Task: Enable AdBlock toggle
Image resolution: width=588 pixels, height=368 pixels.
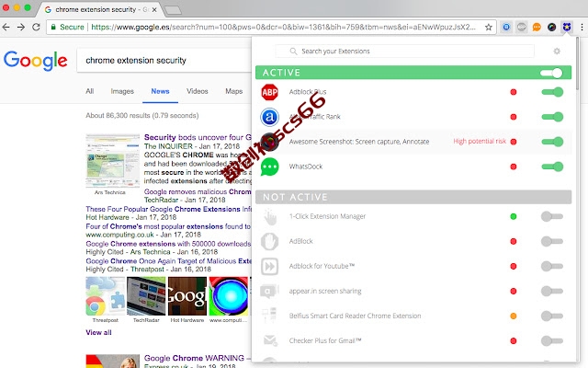Action: [552, 241]
